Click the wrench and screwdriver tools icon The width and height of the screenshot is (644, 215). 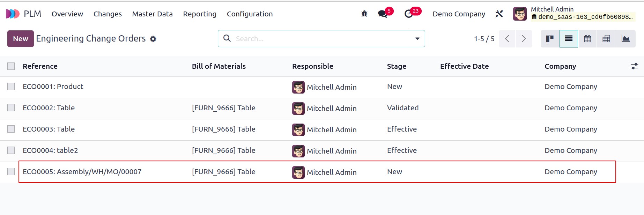click(x=499, y=14)
